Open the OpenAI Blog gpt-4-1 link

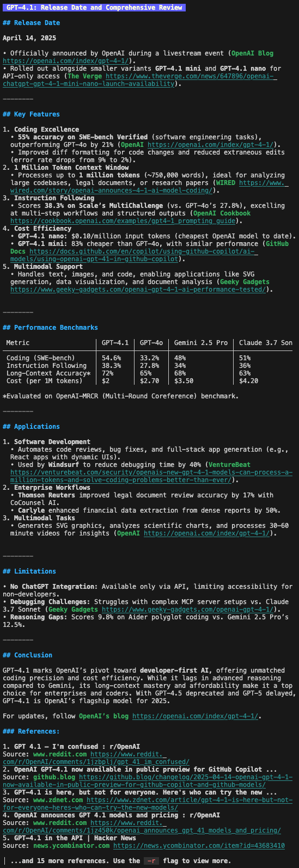(x=65, y=61)
